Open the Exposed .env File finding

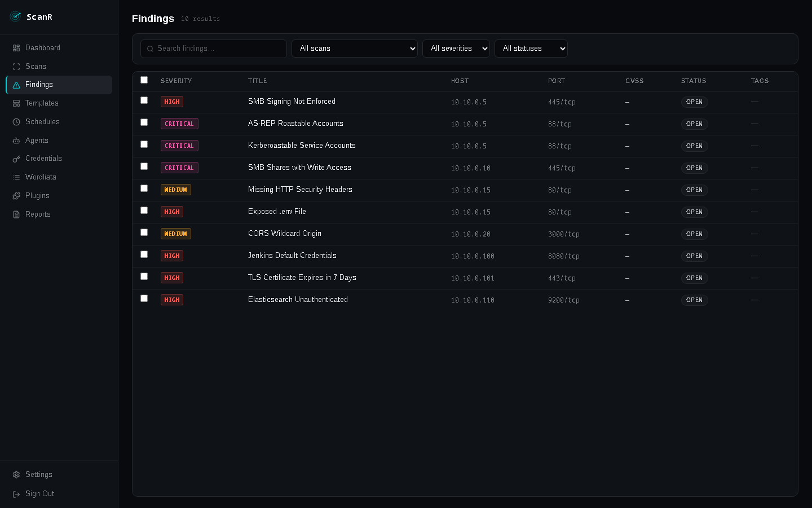(x=277, y=212)
